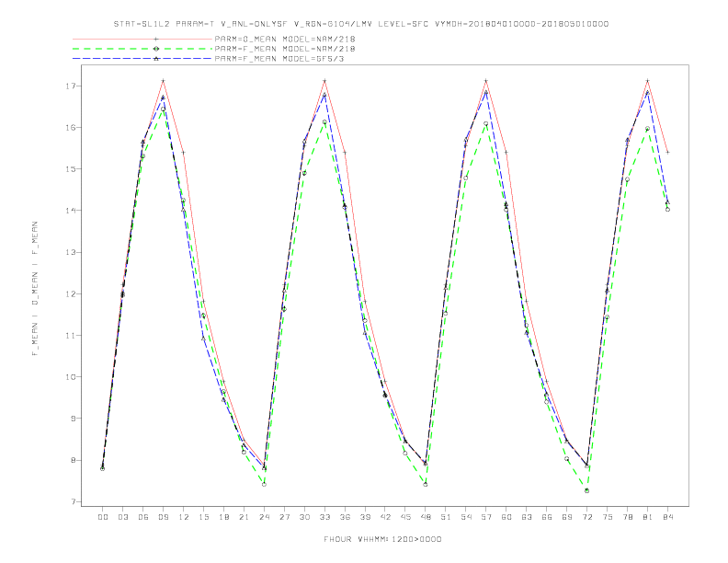Viewport: 728px width, 563px height.
Task: Click x-axis tick label 51
Action: pos(446,517)
